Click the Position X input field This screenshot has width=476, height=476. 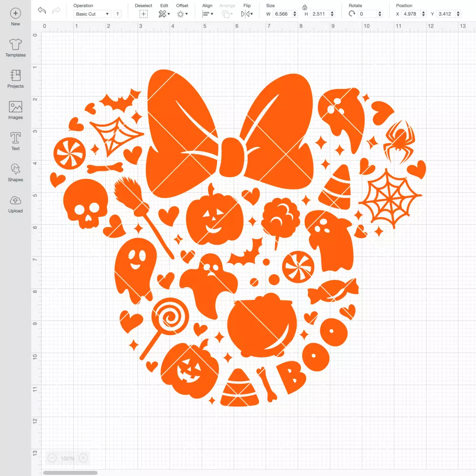pos(411,14)
